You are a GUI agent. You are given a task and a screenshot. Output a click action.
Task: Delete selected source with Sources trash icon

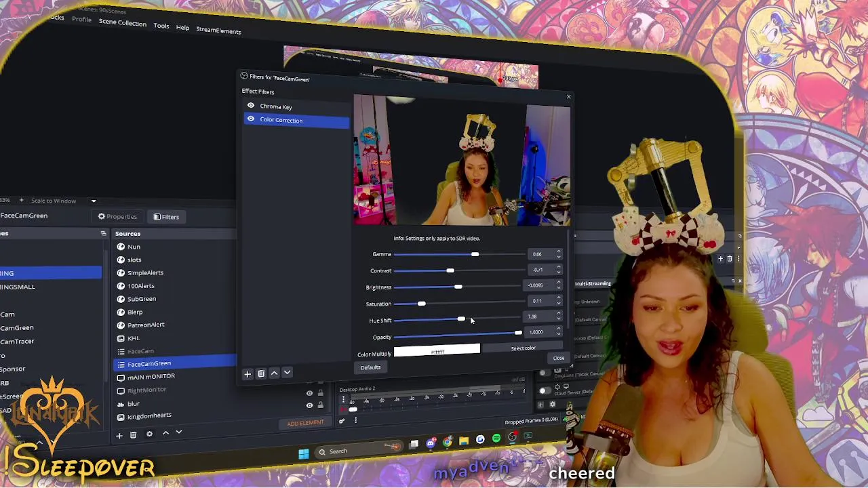point(134,434)
